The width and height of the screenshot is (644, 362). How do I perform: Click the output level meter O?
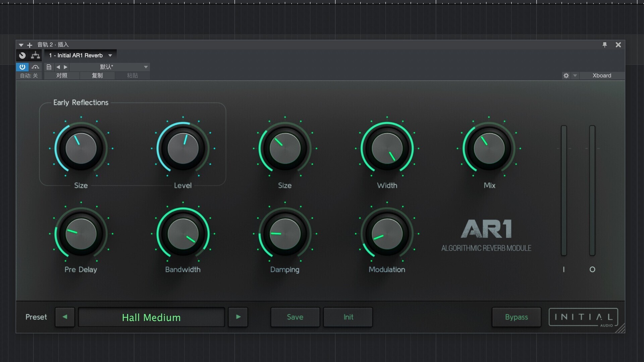tap(592, 191)
